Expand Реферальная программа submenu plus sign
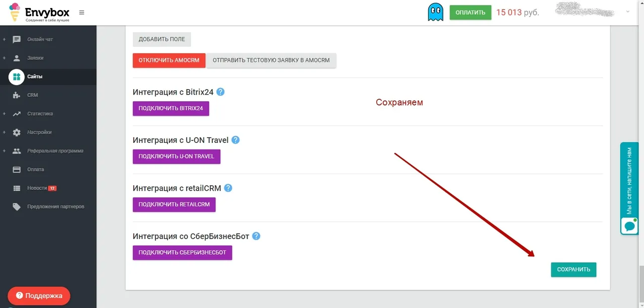644x308 pixels. coord(4,151)
